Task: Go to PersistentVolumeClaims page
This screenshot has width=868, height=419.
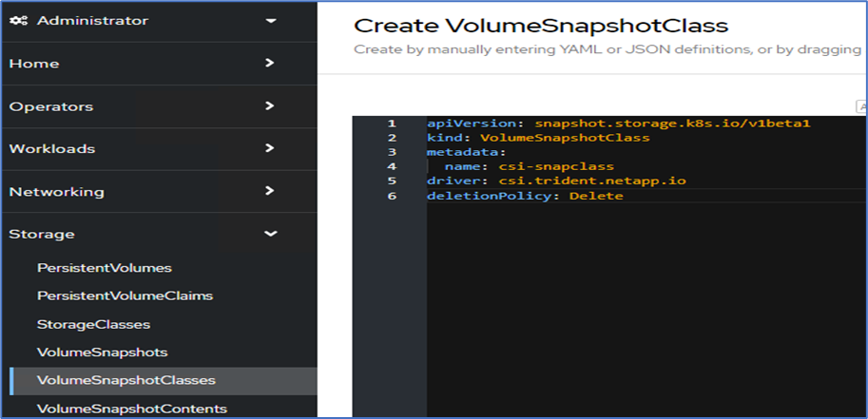Action: (125, 295)
